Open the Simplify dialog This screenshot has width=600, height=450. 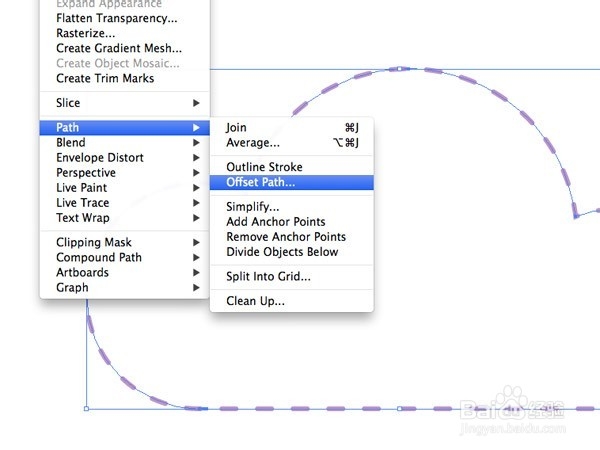[x=292, y=207]
